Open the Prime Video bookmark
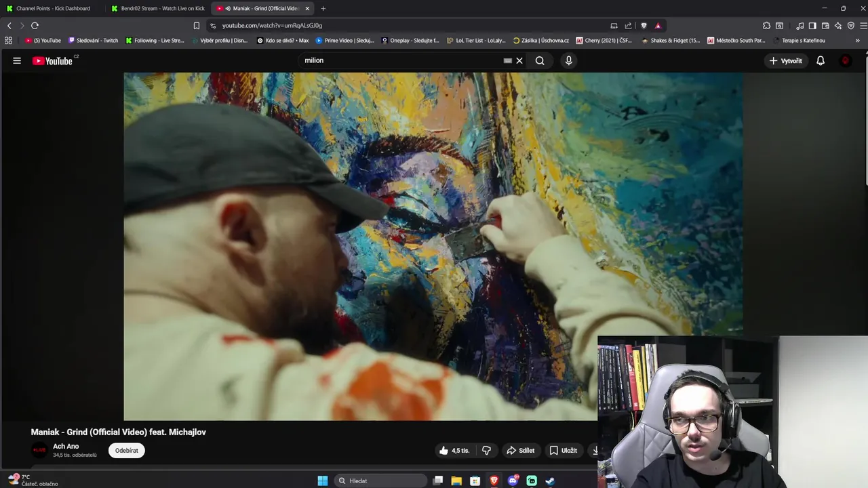 345,41
